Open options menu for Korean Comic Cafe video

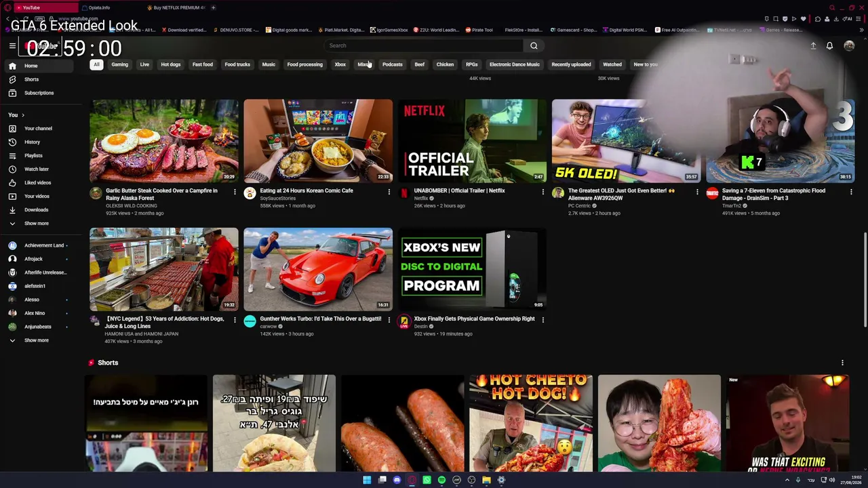[x=389, y=192]
